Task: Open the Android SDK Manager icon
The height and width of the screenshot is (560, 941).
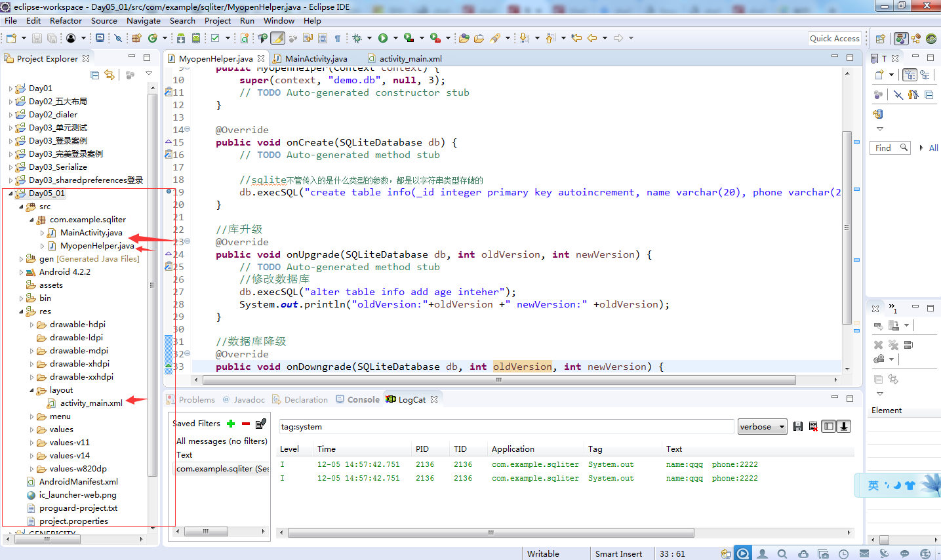Action: click(x=181, y=38)
